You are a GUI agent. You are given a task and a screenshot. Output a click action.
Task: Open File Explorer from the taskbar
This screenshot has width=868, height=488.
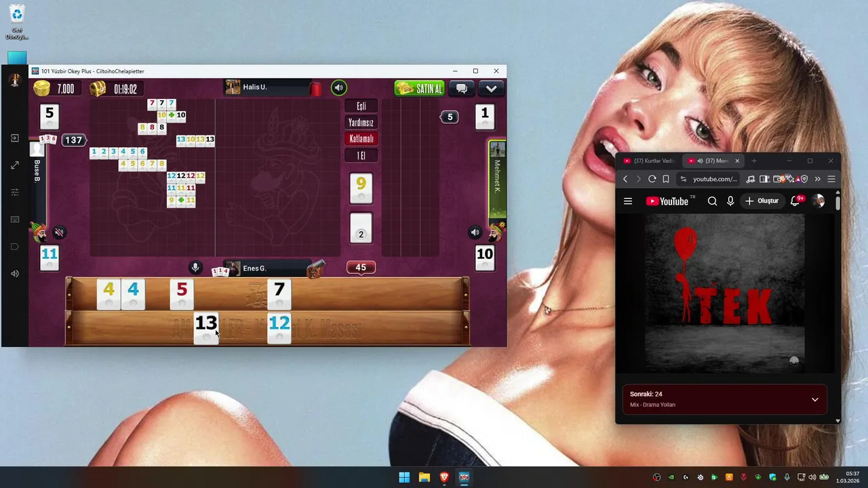click(424, 477)
